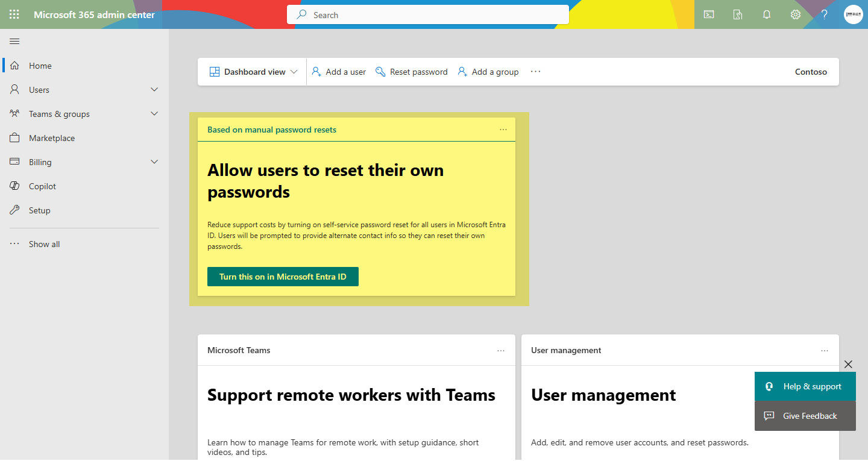Click the add-person icon for Add a group
868x461 pixels.
[462, 72]
